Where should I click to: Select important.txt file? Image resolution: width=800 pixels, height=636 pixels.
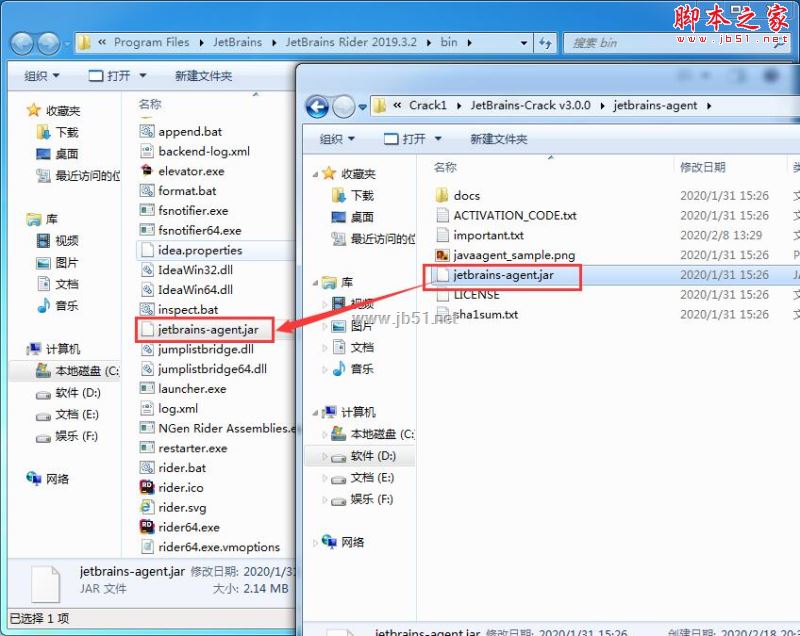point(488,235)
